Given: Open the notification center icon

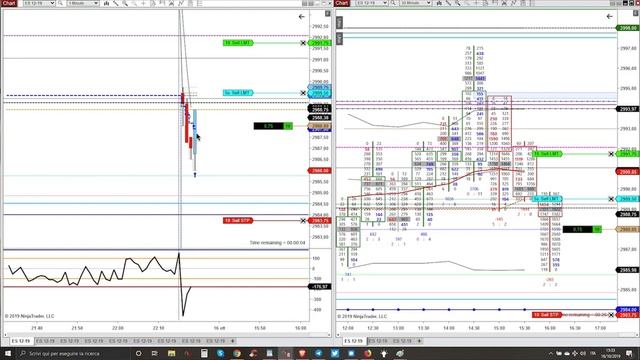Looking at the screenshot, I should pos(629,353).
